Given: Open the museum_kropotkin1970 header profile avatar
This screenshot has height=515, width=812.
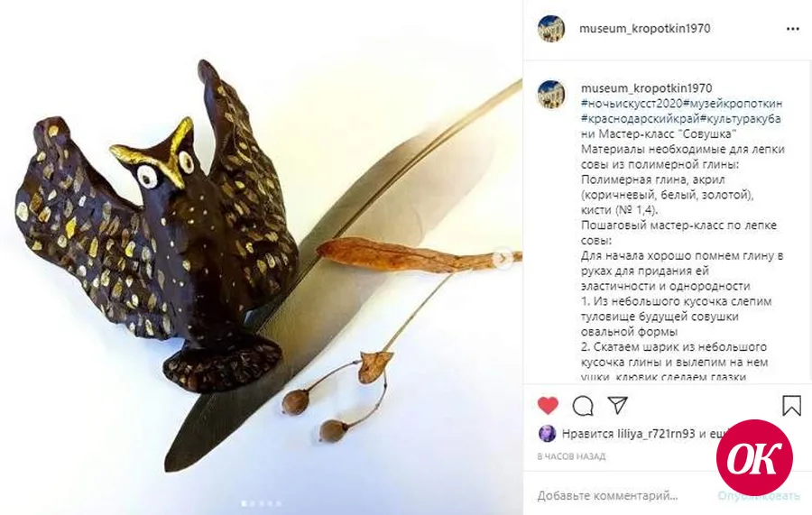Looking at the screenshot, I should click(x=551, y=29).
